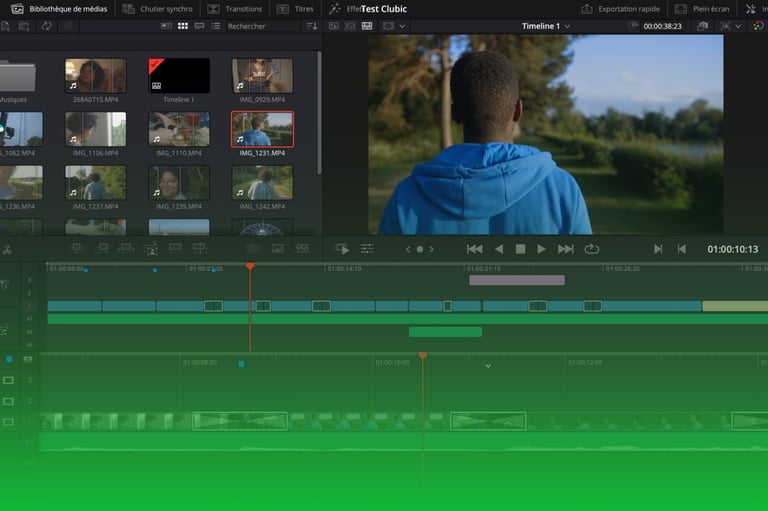Click the smart insert icon

[77, 249]
